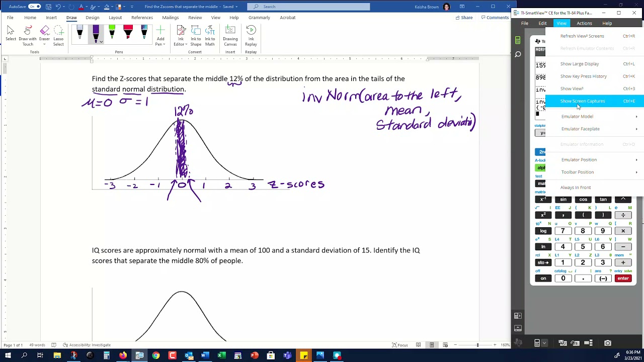The image size is (644, 362).
Task: Toggle the AutoSave switch
Action: pyautogui.click(x=34, y=7)
